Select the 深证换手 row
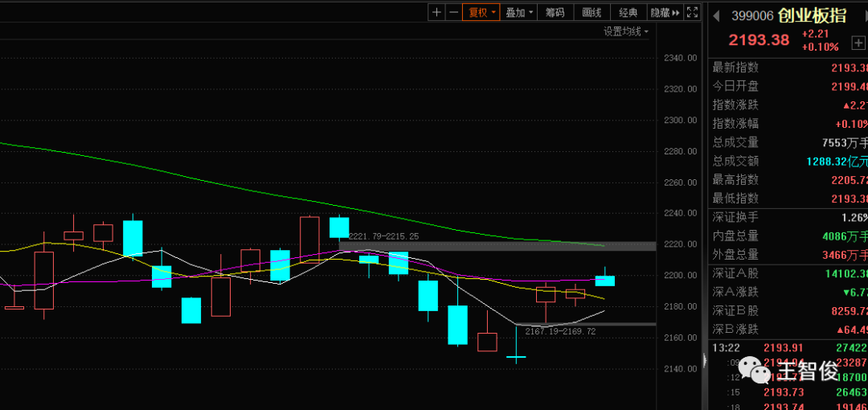868x410 pixels. pos(790,218)
